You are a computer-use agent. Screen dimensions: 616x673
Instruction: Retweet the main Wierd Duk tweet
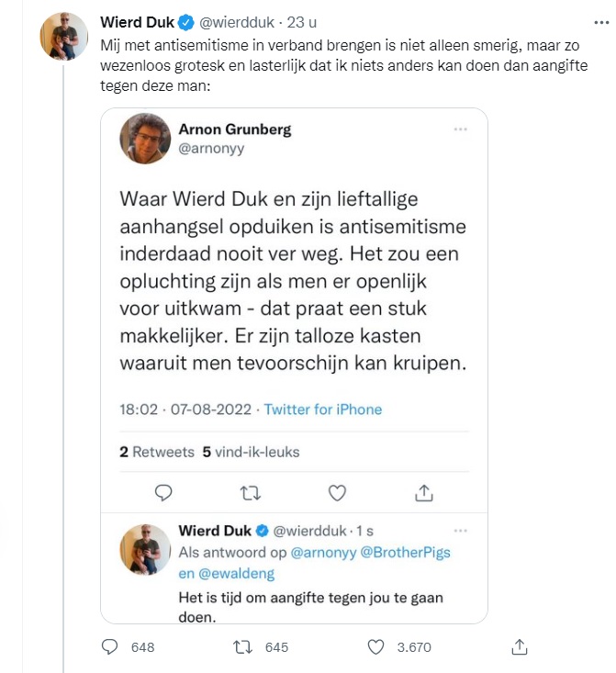coord(245,647)
